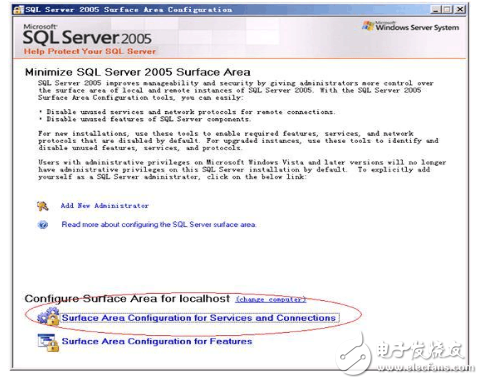The image size is (483, 384).
Task: Click the Windows Server System flag logo
Action: [368, 26]
